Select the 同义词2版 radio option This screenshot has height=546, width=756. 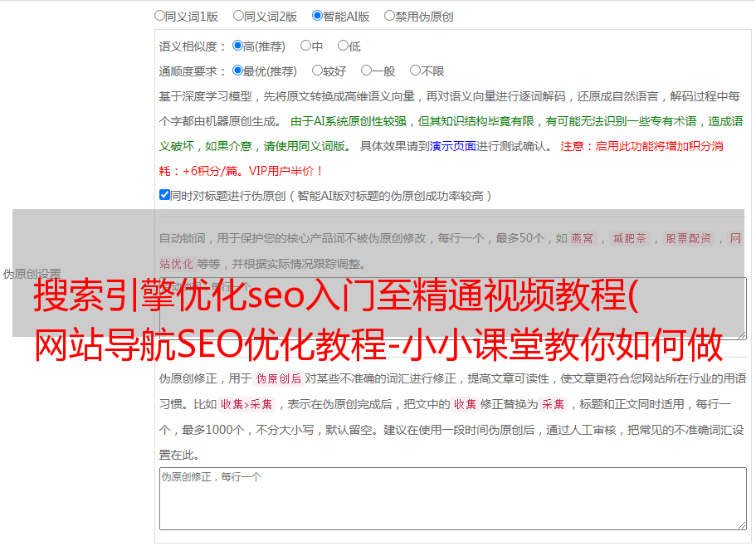(238, 16)
